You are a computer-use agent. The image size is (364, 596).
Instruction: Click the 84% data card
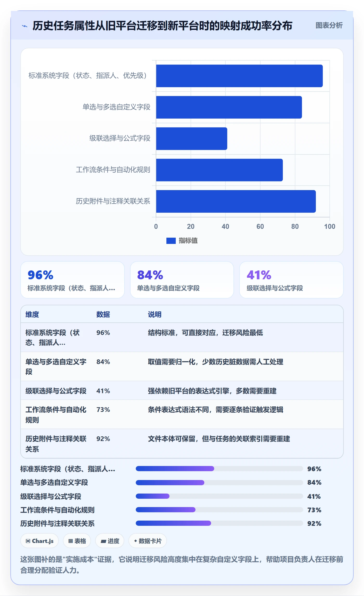click(182, 280)
